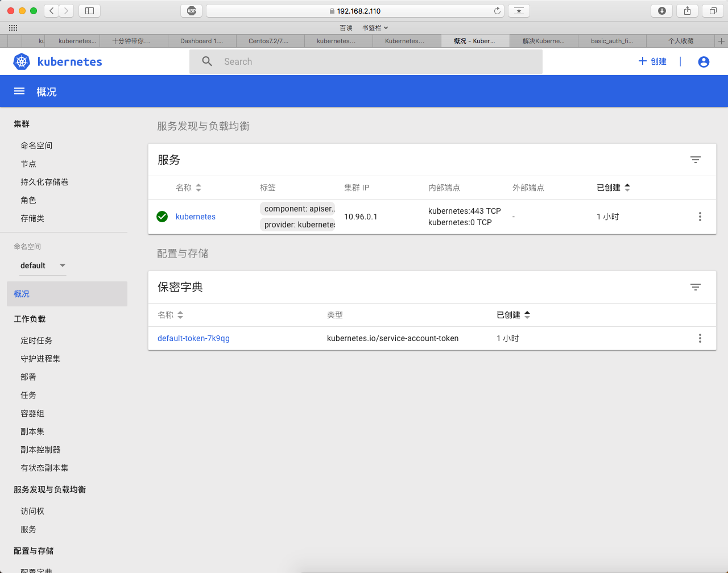
Task: Switch to the Dashboard browser tab
Action: [x=202, y=41]
